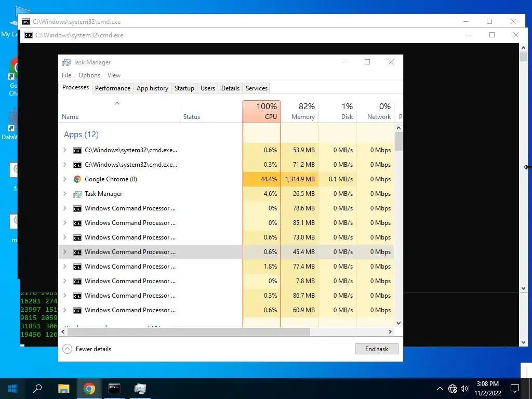
Task: Switch to the Performance tab
Action: coord(113,88)
